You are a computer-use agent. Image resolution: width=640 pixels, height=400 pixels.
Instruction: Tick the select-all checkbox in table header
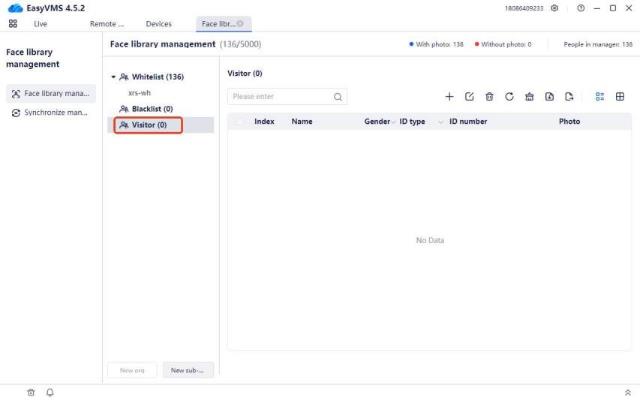[x=240, y=121]
